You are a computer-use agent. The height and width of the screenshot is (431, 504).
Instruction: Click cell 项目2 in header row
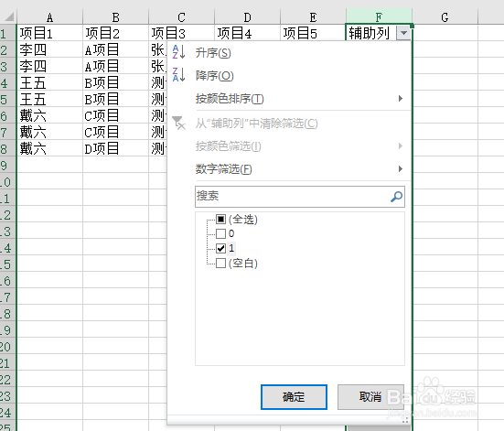point(116,33)
